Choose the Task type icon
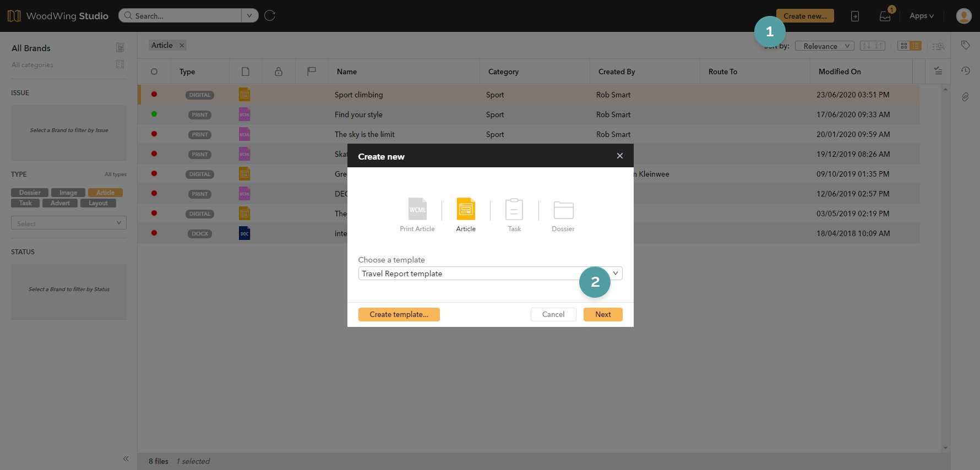The width and height of the screenshot is (980, 470). click(514, 209)
